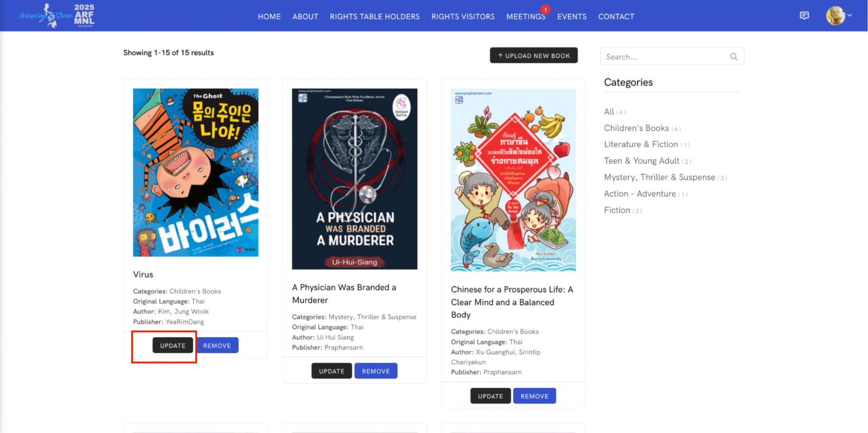Update Chinese for a Prosperous Life book
The width and height of the screenshot is (868, 433).
coord(490,396)
